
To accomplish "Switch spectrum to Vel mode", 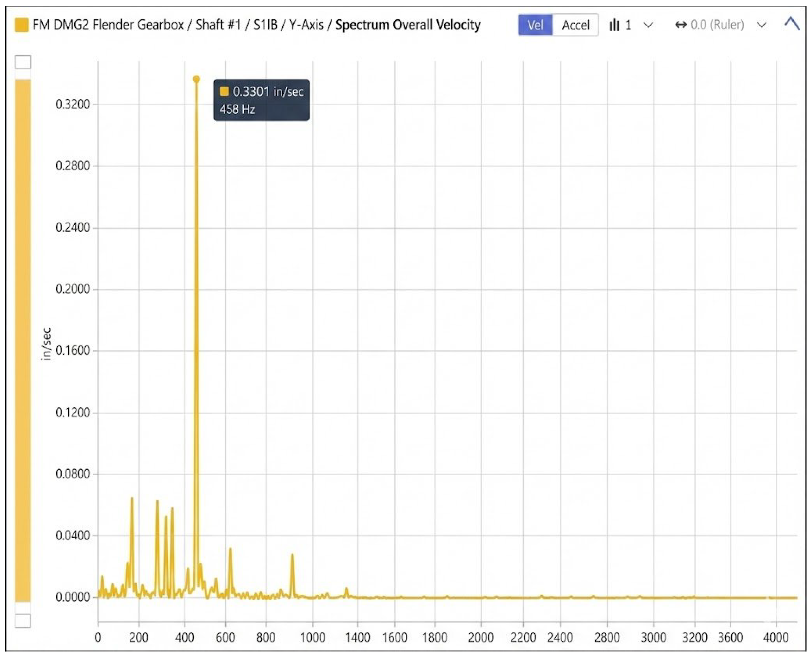I will [535, 25].
